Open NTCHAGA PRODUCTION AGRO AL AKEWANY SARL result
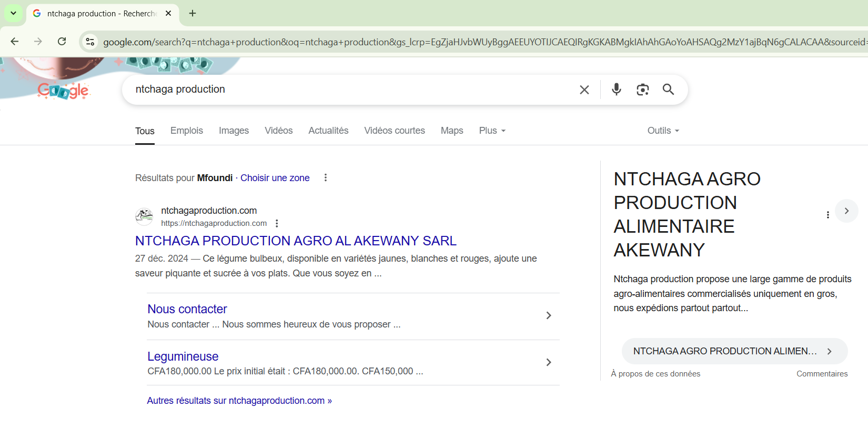Viewport: 868px width, 427px height. (296, 241)
